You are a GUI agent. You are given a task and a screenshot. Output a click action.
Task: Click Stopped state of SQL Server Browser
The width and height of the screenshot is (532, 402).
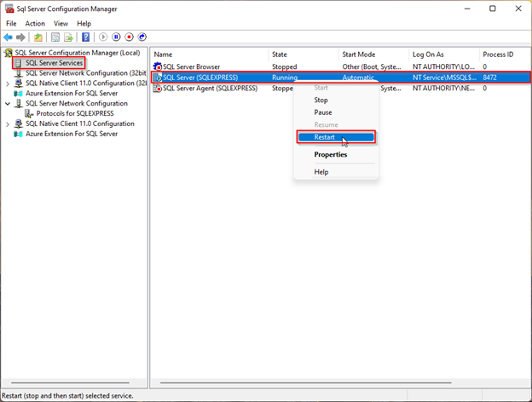(284, 66)
